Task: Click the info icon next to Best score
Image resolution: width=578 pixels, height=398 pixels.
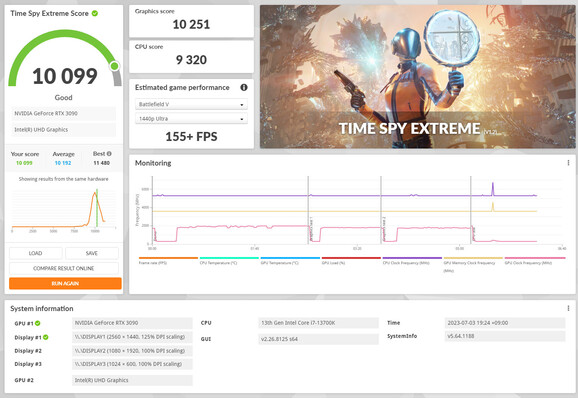Action: pos(109,154)
